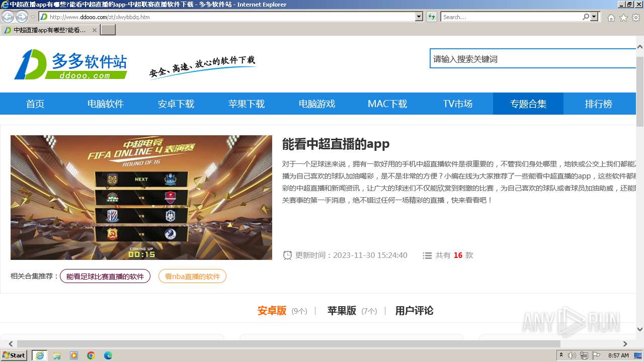Click the horizontal scrollbar left arrow

[x=11, y=344]
